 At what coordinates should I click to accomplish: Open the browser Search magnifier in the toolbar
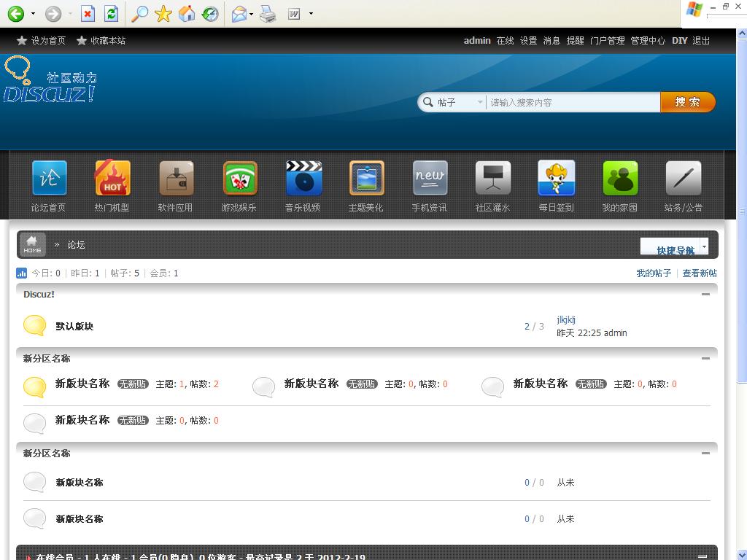point(139,13)
